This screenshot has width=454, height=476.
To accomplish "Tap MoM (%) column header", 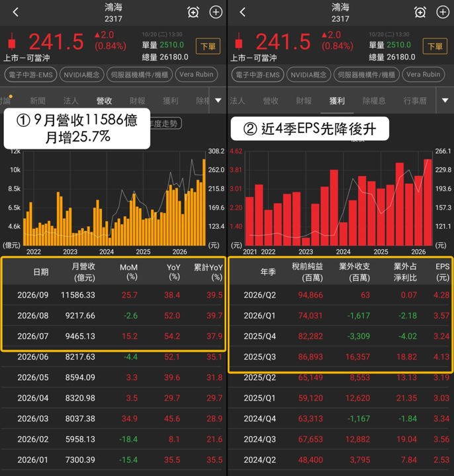I will [128, 272].
